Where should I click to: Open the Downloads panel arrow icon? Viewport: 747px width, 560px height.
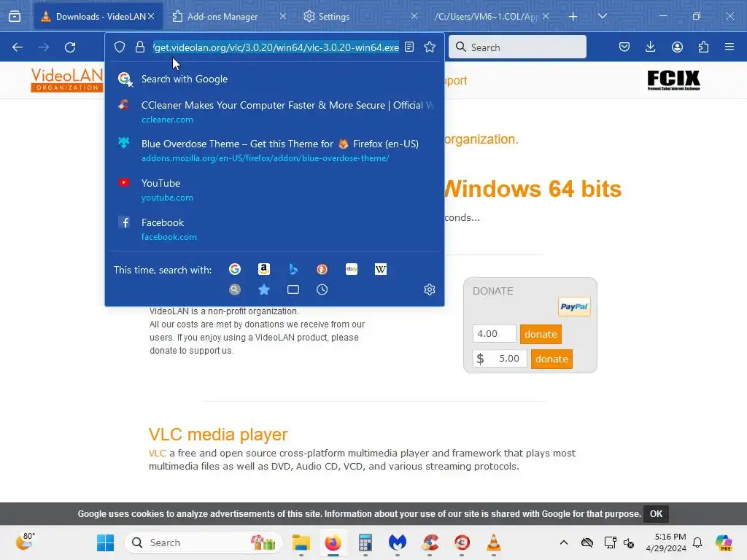(650, 47)
